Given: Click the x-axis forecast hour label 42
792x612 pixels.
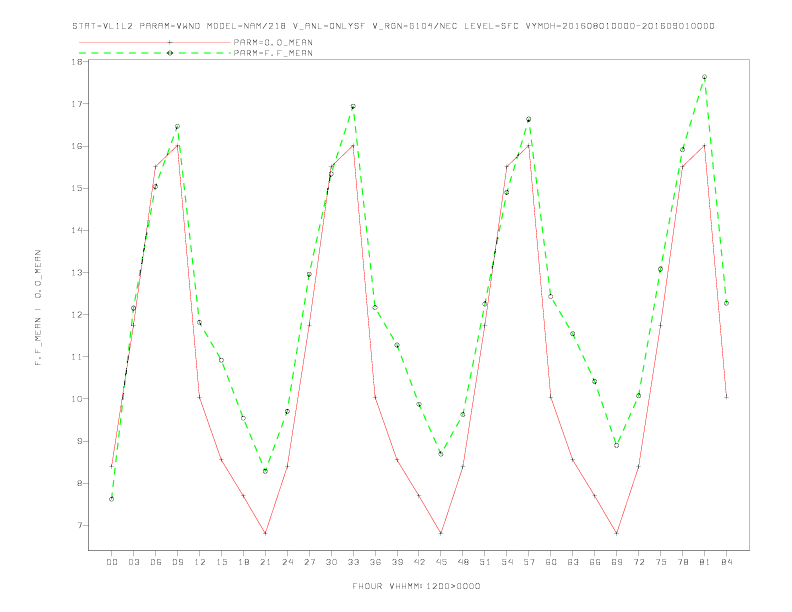Looking at the screenshot, I should (x=419, y=562).
